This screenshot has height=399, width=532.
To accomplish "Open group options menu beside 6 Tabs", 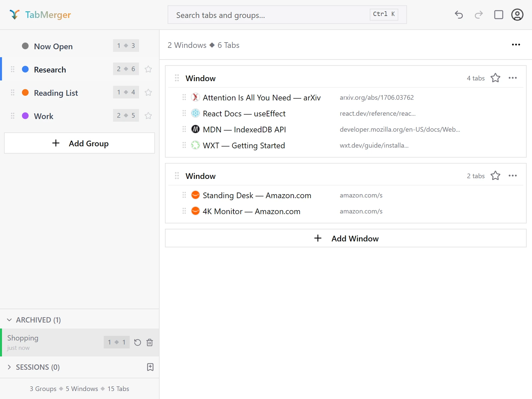I will [x=516, y=45].
